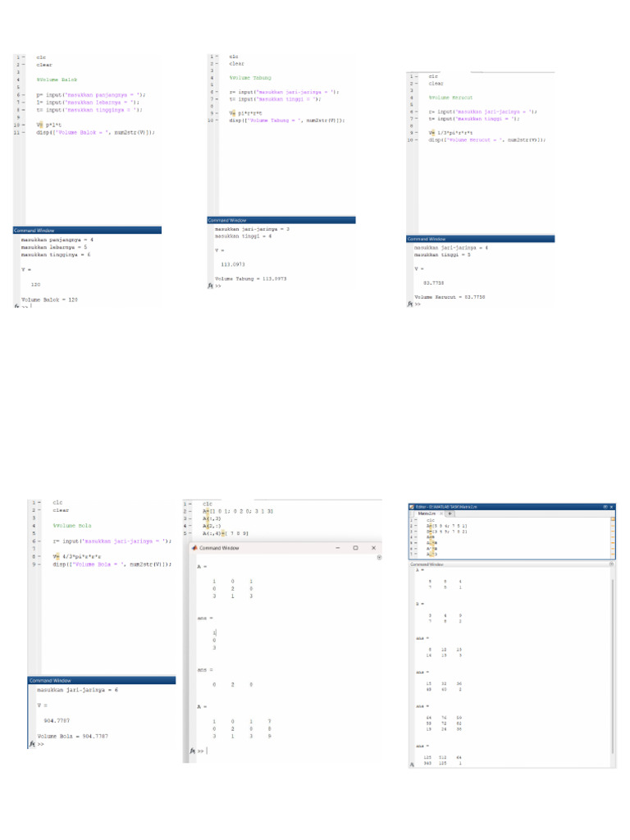Click the code line 'A(2,:)'
Screen dimensions: 630x840
click(212, 526)
